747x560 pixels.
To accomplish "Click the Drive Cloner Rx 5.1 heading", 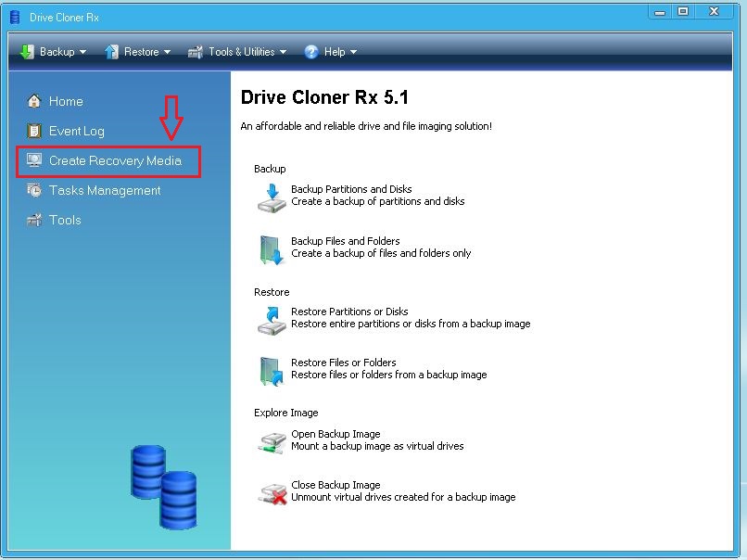I will (324, 97).
